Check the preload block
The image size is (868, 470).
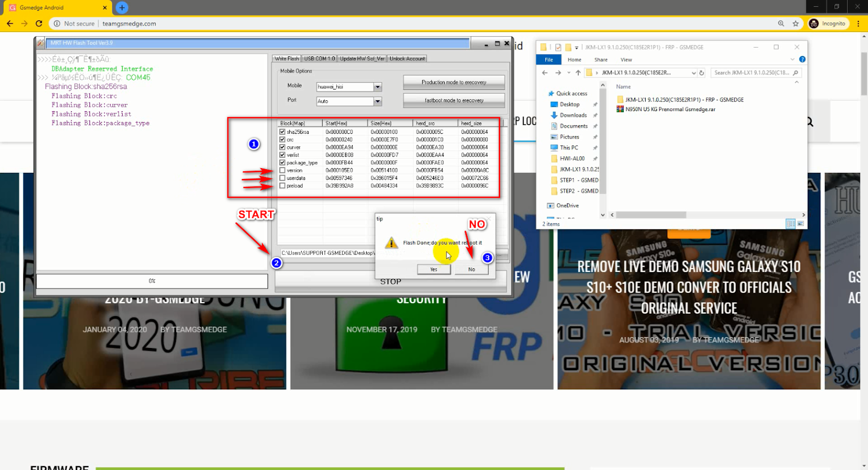282,185
